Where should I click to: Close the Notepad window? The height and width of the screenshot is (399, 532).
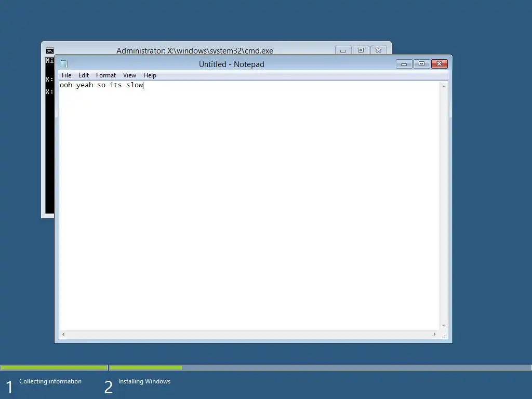pyautogui.click(x=440, y=64)
